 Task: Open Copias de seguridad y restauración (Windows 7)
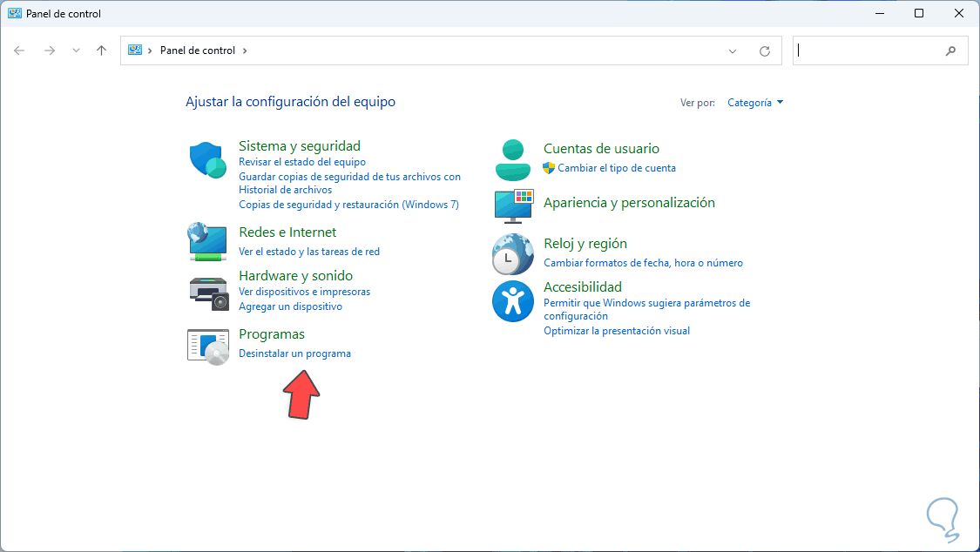coord(348,205)
